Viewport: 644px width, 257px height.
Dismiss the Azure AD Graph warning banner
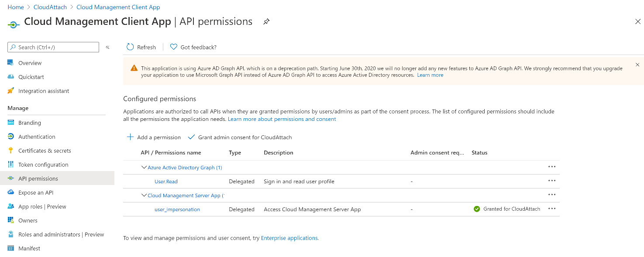637,65
